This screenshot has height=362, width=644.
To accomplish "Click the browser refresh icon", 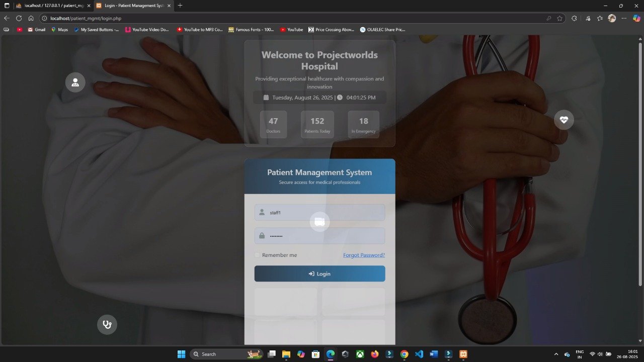I will pyautogui.click(x=19, y=18).
